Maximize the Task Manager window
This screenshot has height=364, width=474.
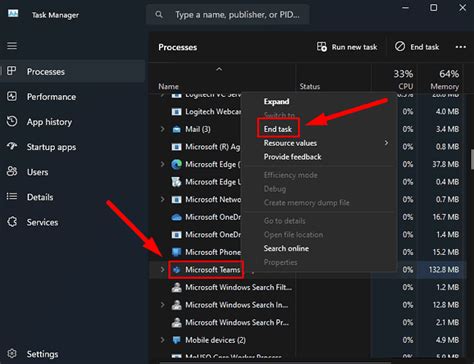click(433, 7)
